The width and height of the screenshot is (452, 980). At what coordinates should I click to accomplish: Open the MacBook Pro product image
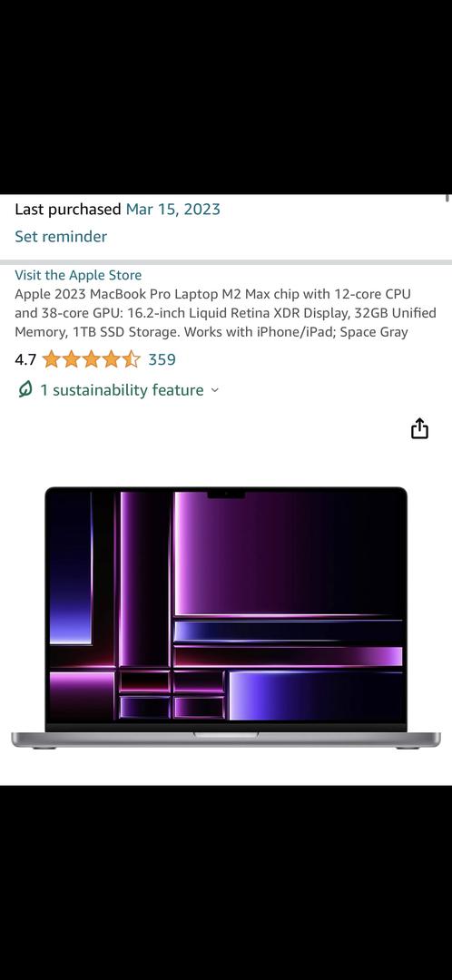click(x=226, y=618)
